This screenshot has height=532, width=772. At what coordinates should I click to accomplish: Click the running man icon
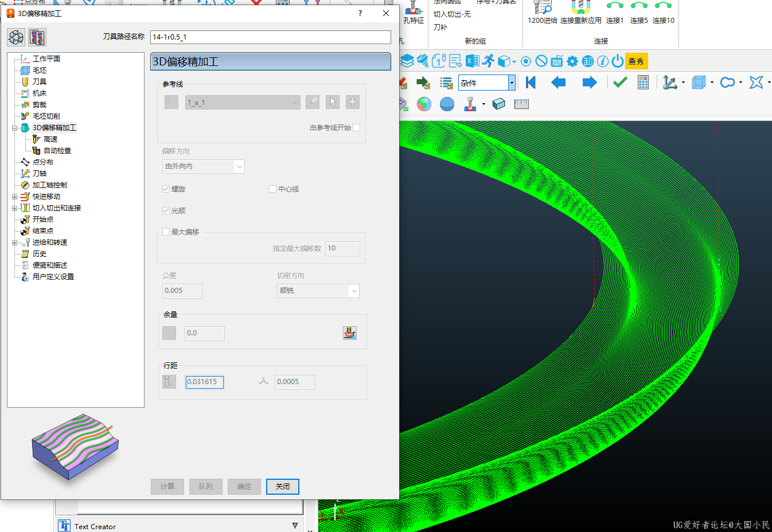pos(488,61)
